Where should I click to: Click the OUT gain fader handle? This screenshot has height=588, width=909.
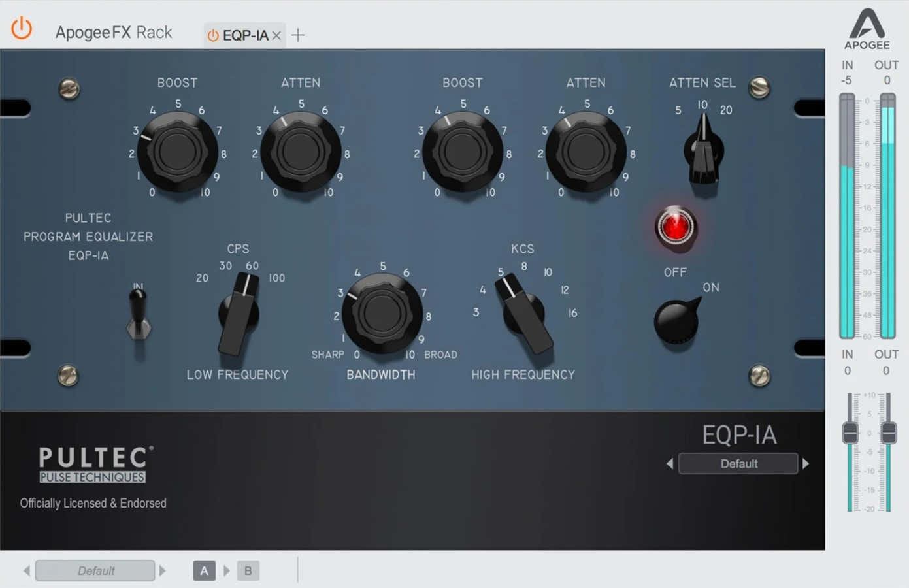click(889, 433)
